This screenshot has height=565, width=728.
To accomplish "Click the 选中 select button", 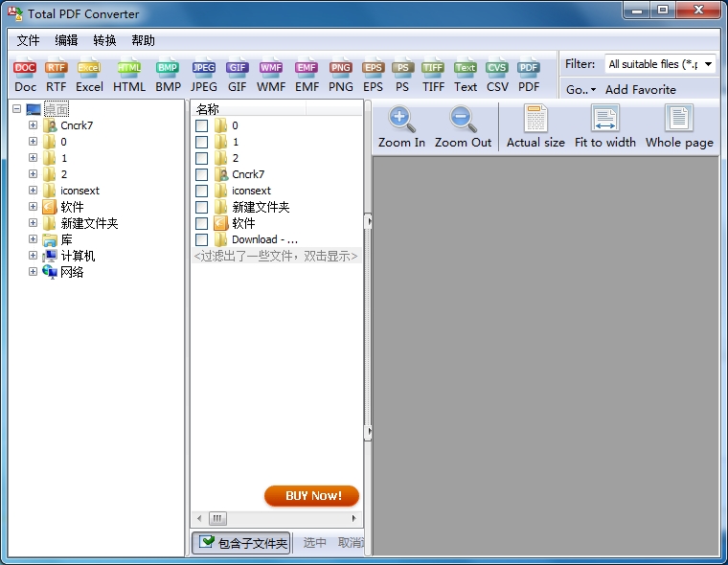I will tap(314, 542).
